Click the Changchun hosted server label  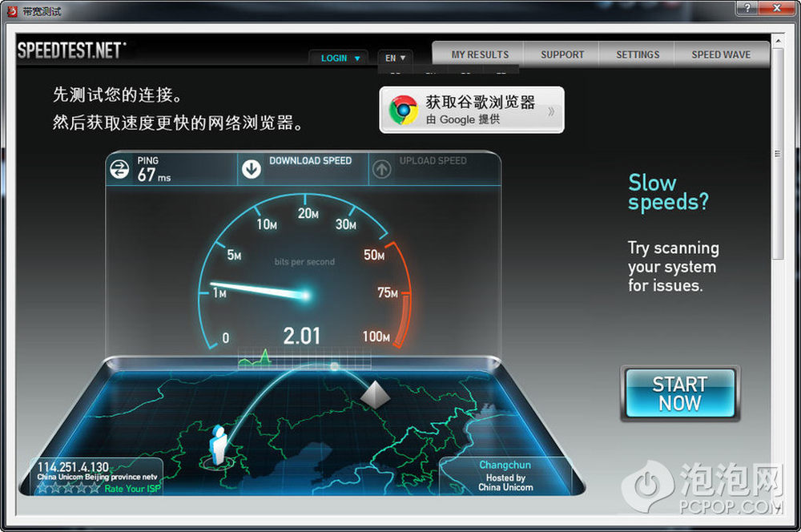505,476
